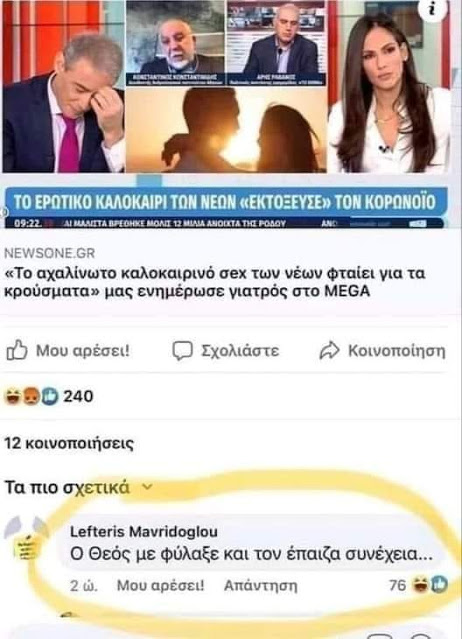
Task: View the comment's like reaction icon near 76
Action: [x=439, y=585]
